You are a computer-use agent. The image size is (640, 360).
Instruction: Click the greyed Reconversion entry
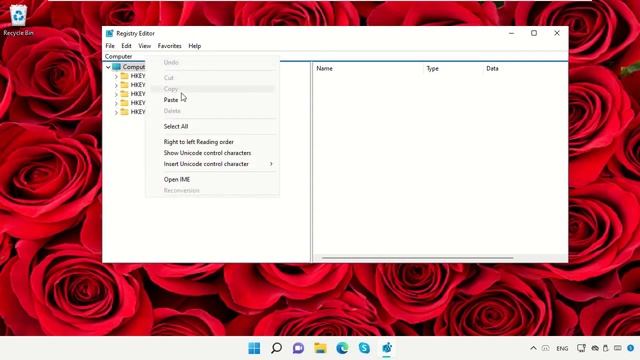point(212,191)
